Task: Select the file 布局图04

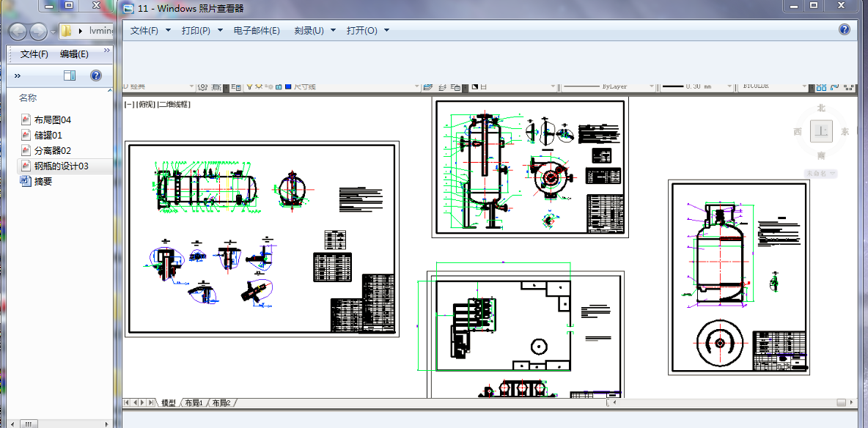Action: point(53,119)
